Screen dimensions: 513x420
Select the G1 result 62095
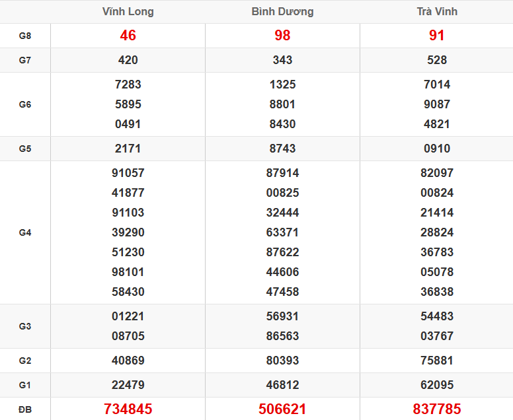tap(437, 385)
